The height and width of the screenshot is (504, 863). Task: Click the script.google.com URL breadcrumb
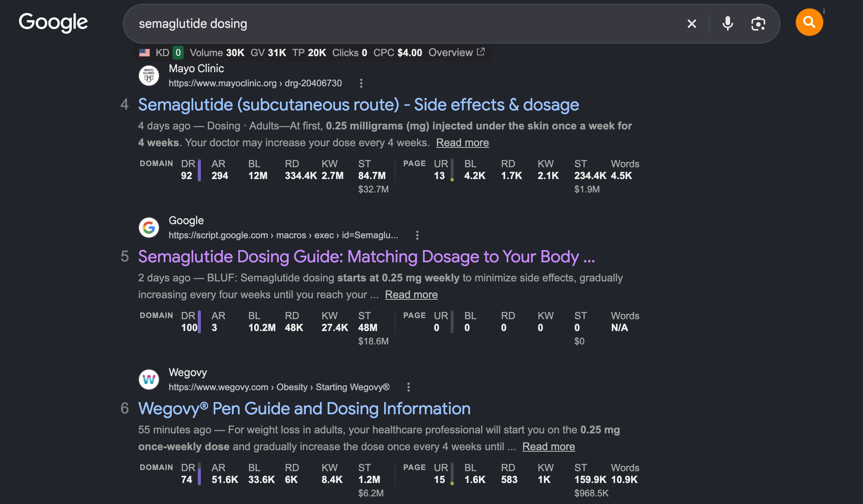click(283, 235)
